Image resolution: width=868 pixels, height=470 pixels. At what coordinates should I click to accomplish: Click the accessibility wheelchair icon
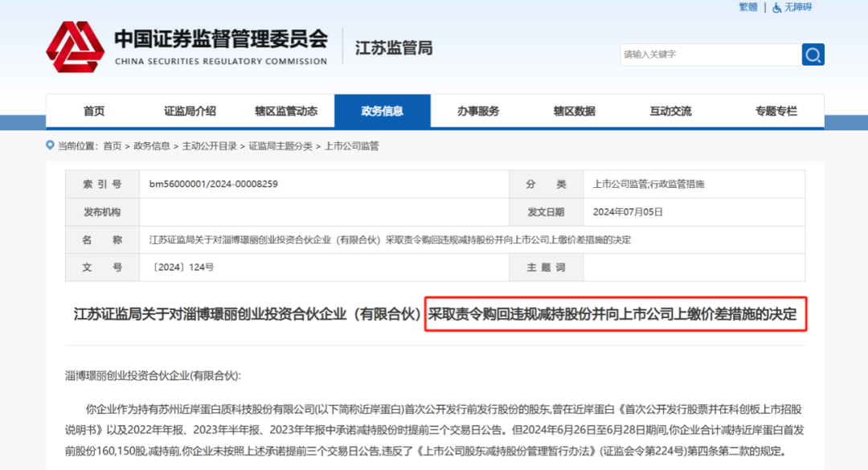point(776,7)
